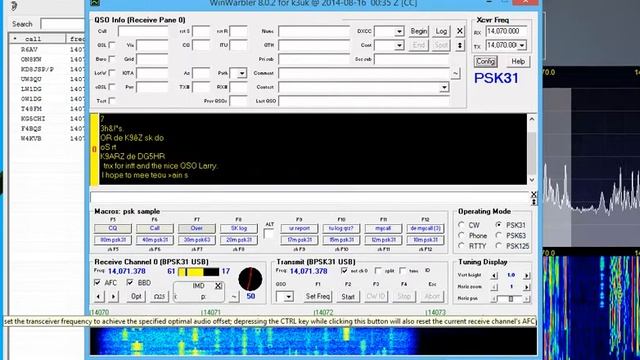Toggle the Buro checkbox in QSO Info
640x360 pixels.
pyautogui.click(x=112, y=59)
